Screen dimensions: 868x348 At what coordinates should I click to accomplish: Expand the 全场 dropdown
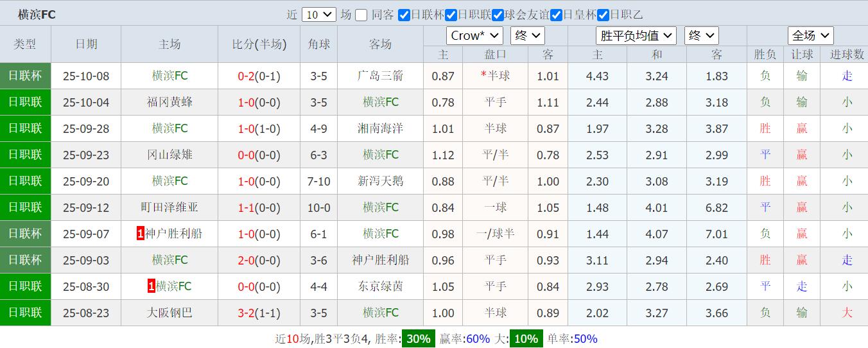click(x=810, y=36)
